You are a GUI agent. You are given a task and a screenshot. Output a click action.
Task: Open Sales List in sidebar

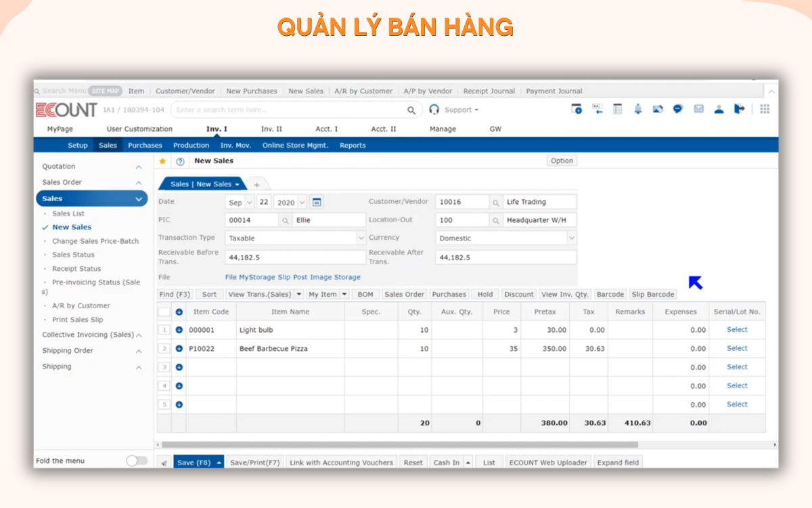(68, 214)
